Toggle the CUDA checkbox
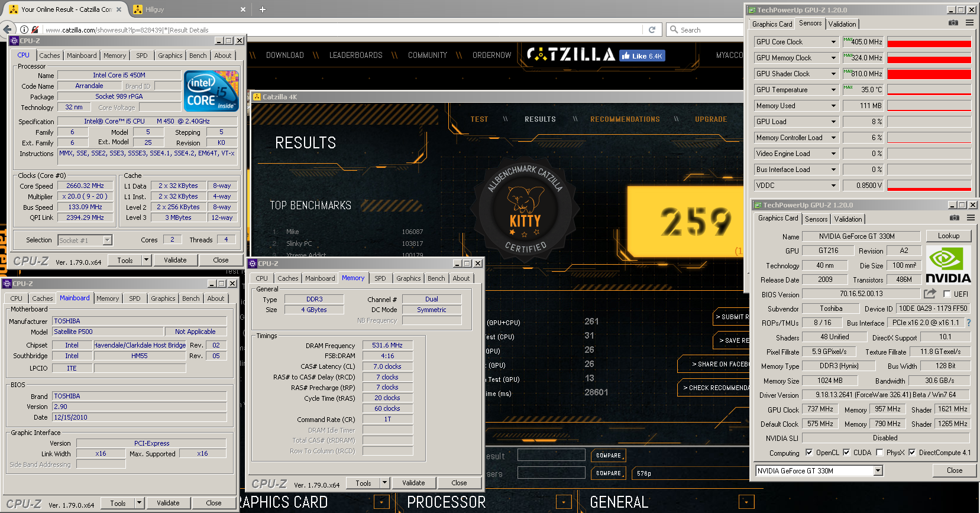Screen dimensions: 980x513 tap(846, 453)
